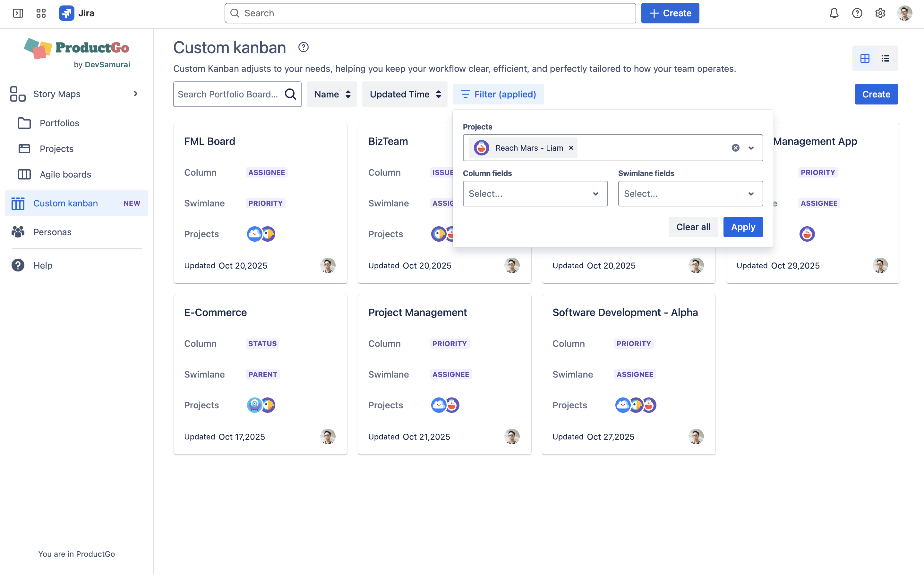Go to Personas in sidebar
The image size is (924, 575).
[x=52, y=232]
